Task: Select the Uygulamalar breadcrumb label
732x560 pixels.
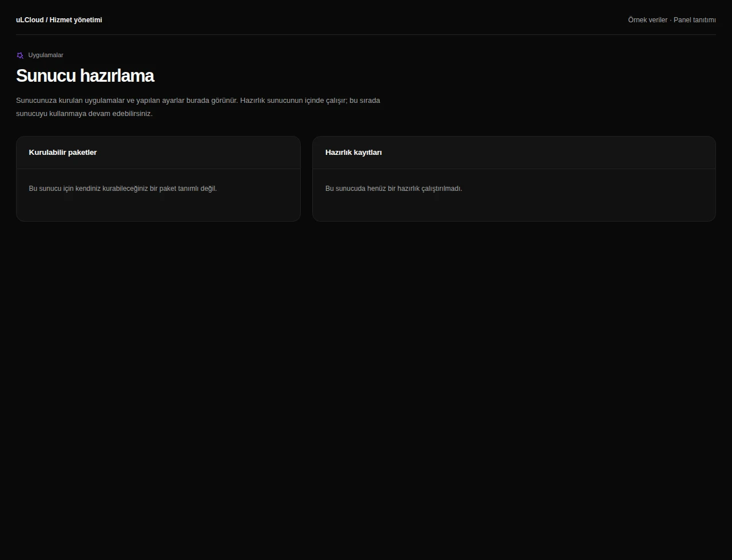Action: [46, 55]
